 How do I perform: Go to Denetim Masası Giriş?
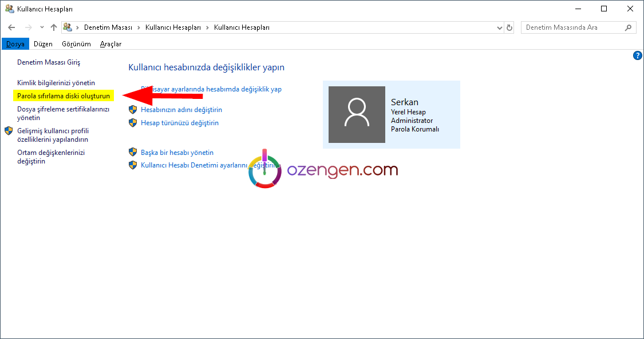pos(49,62)
